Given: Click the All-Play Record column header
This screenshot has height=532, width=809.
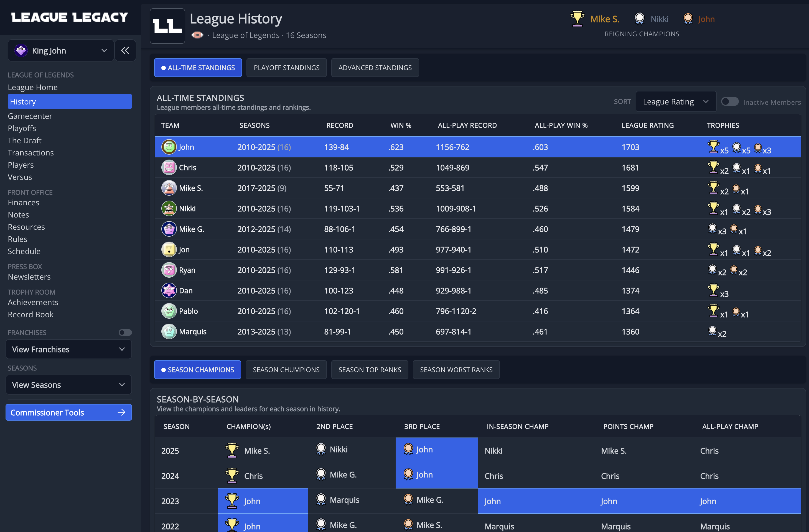Looking at the screenshot, I should (467, 125).
